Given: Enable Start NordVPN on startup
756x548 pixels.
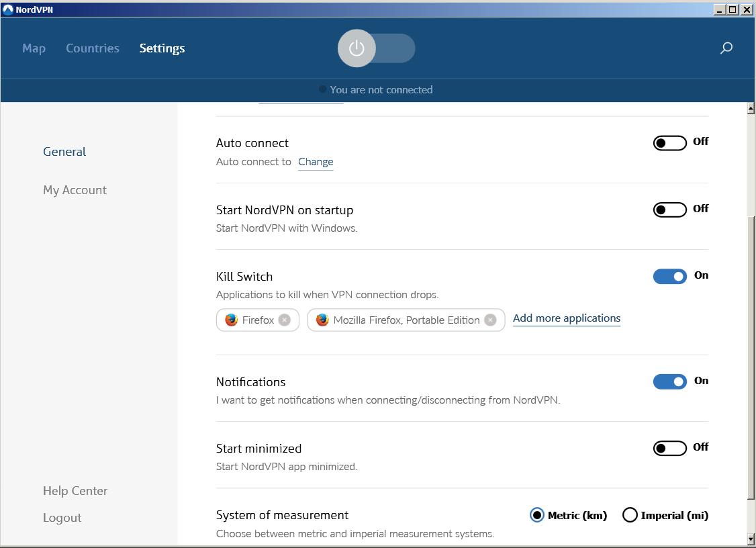Looking at the screenshot, I should pyautogui.click(x=669, y=210).
